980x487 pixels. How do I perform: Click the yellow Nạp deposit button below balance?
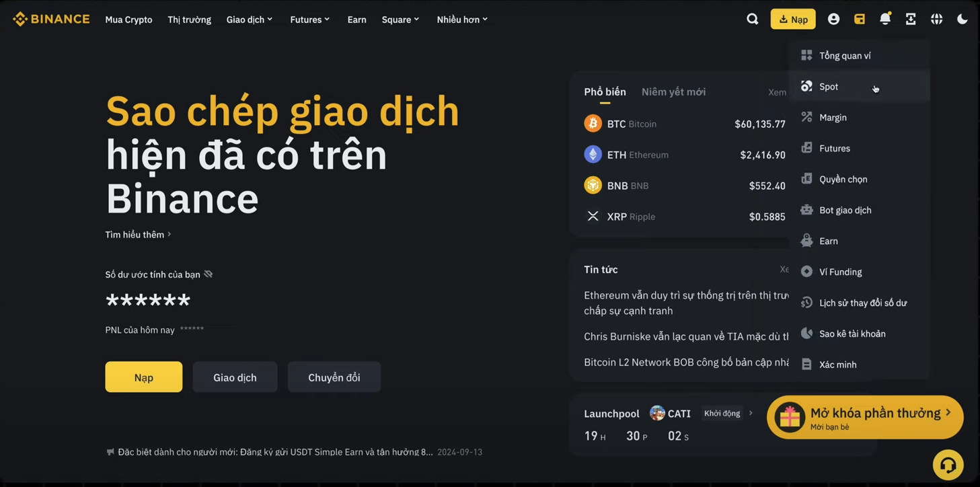143,377
